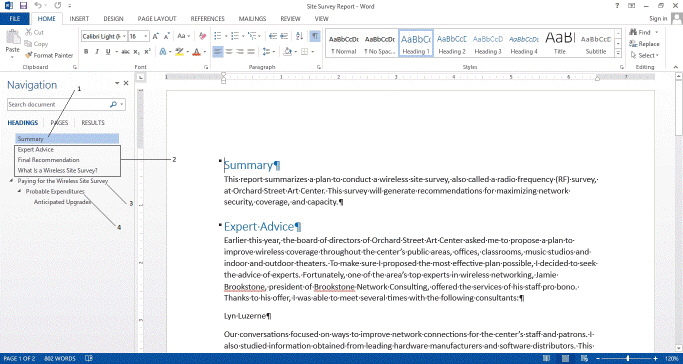
Task: Open the font name dropdown
Action: [x=125, y=36]
